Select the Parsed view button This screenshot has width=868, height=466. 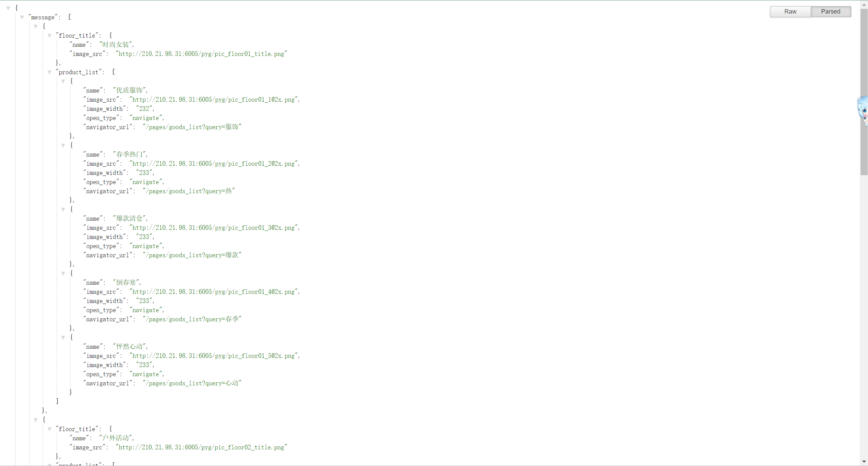tap(831, 12)
